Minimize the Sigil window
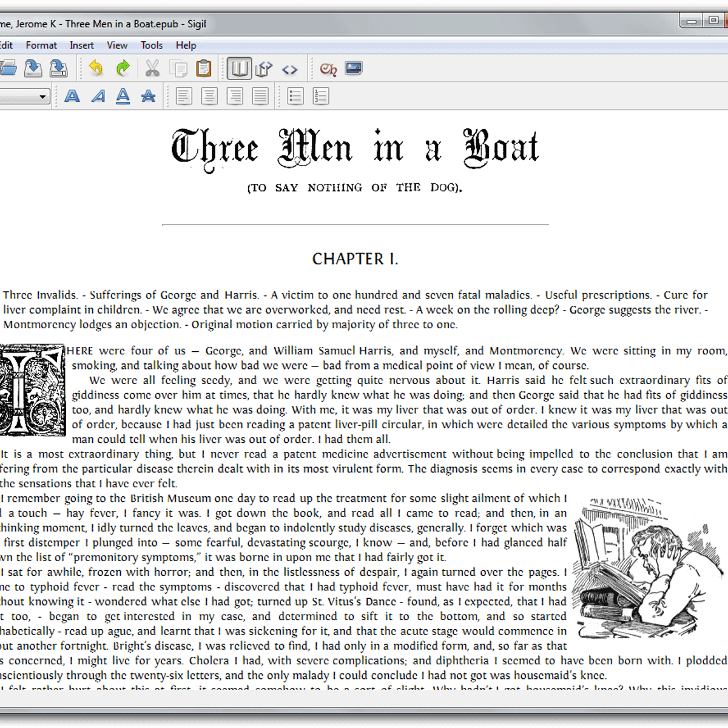728x728 pixels. (x=691, y=21)
